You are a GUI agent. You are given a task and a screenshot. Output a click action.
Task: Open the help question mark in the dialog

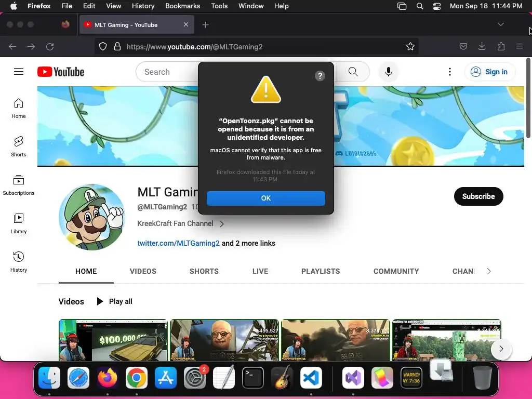320,76
